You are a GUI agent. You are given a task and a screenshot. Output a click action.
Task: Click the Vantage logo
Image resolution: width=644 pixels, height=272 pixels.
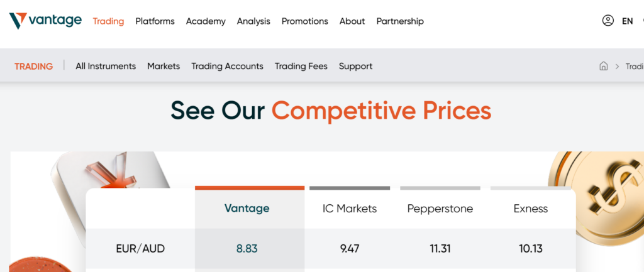(45, 21)
